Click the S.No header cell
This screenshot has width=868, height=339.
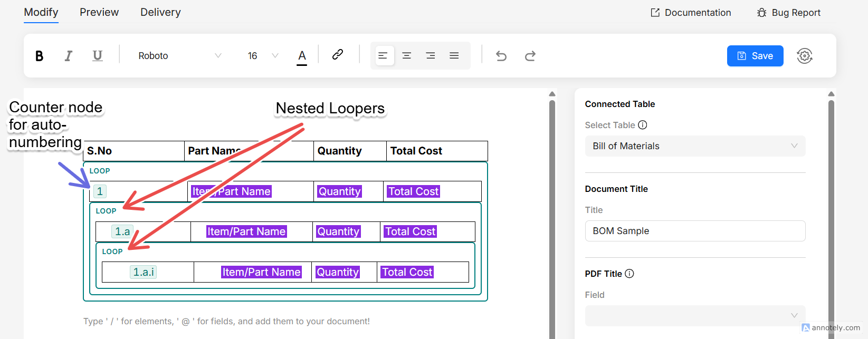tap(134, 151)
